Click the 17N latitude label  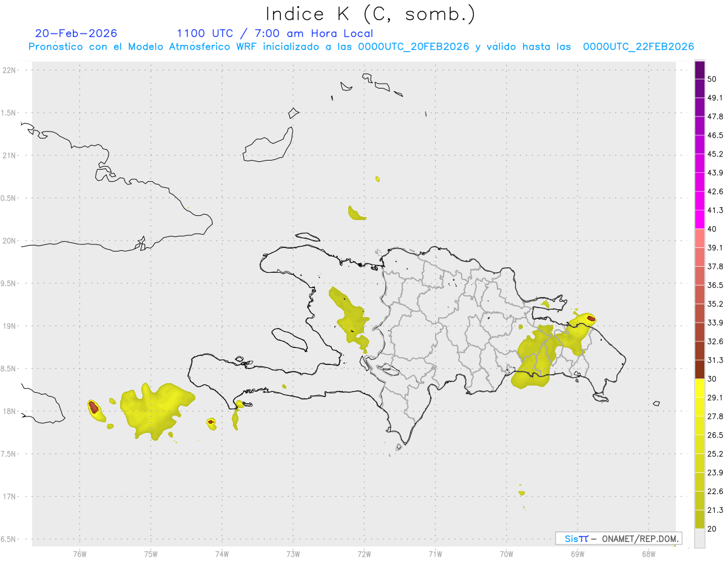[x=9, y=497]
